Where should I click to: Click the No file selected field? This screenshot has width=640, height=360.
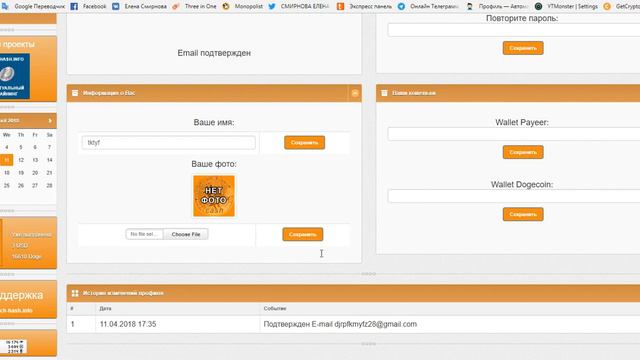tap(144, 234)
